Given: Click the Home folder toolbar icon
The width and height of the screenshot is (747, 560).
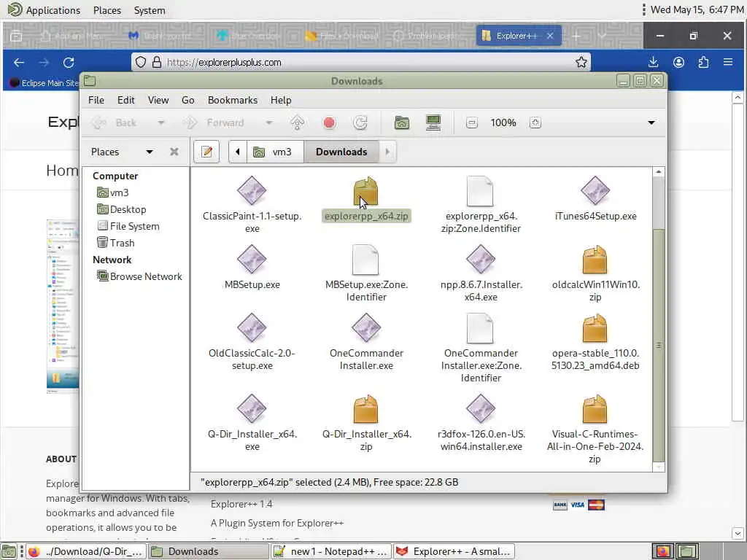Looking at the screenshot, I should [402, 122].
